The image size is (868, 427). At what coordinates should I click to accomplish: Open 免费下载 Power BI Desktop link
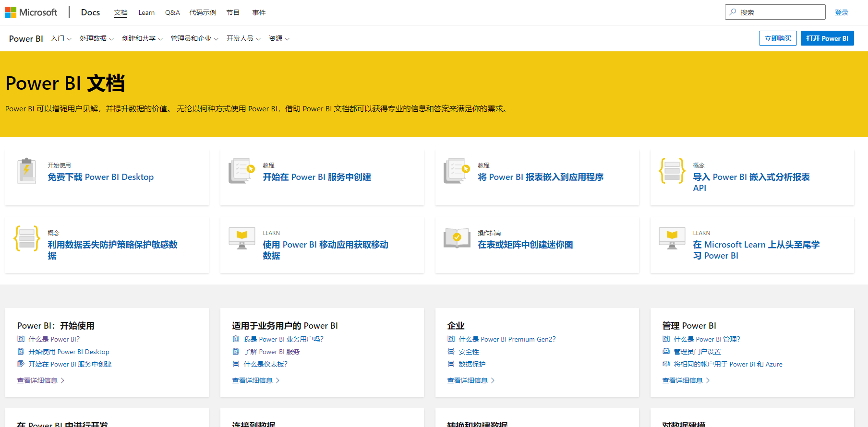click(x=100, y=177)
